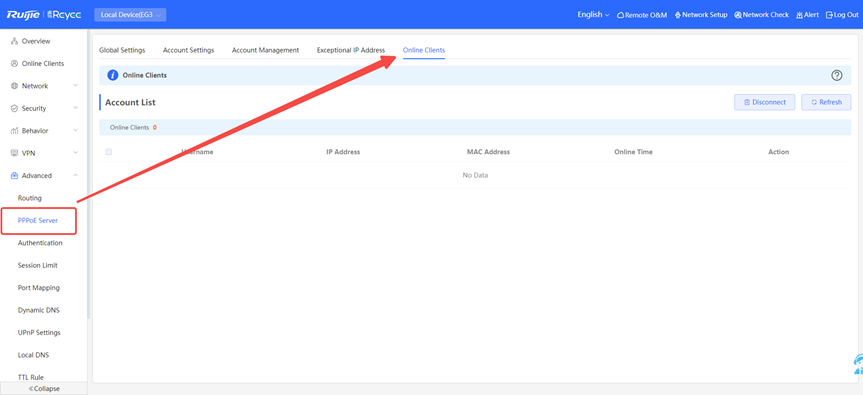The image size is (863, 395).
Task: Expand the Behavior menu chevron
Action: coord(75,131)
